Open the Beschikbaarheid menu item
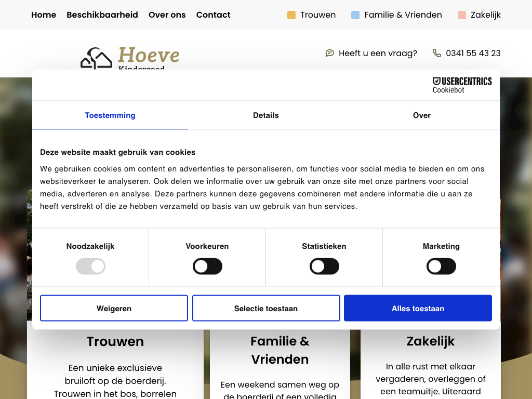Image resolution: width=532 pixels, height=399 pixels. (102, 15)
